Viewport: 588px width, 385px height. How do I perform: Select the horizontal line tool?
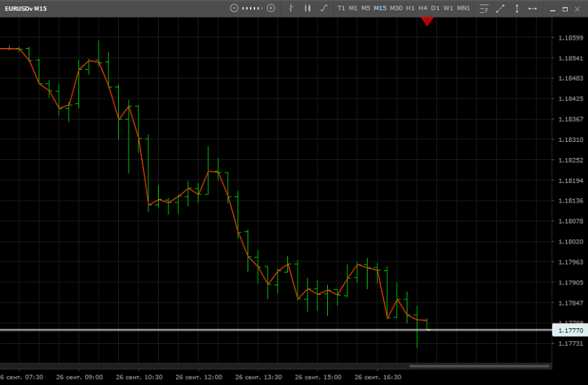(533, 8)
